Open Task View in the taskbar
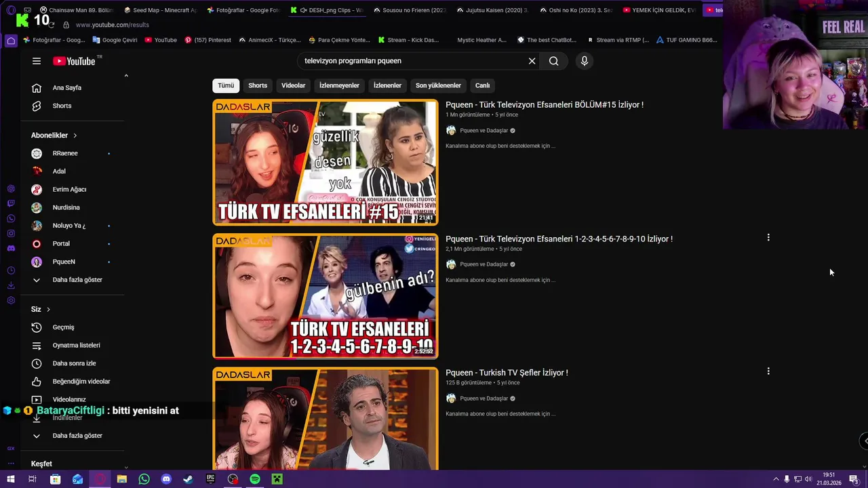The image size is (868, 488). pyautogui.click(x=32, y=479)
